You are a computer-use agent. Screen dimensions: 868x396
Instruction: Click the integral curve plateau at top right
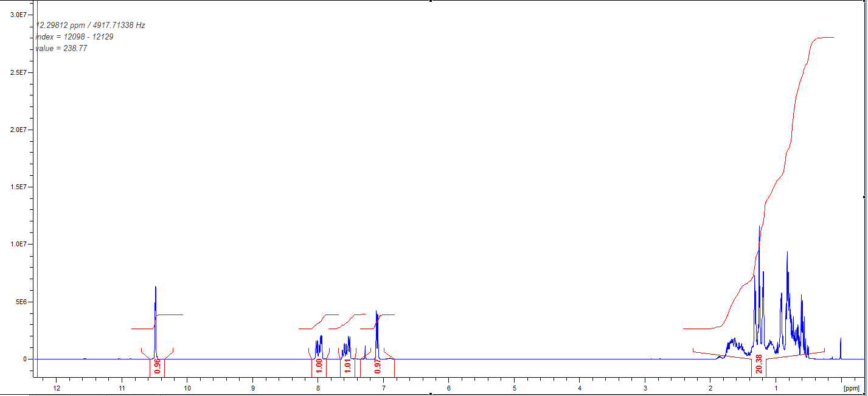824,38
